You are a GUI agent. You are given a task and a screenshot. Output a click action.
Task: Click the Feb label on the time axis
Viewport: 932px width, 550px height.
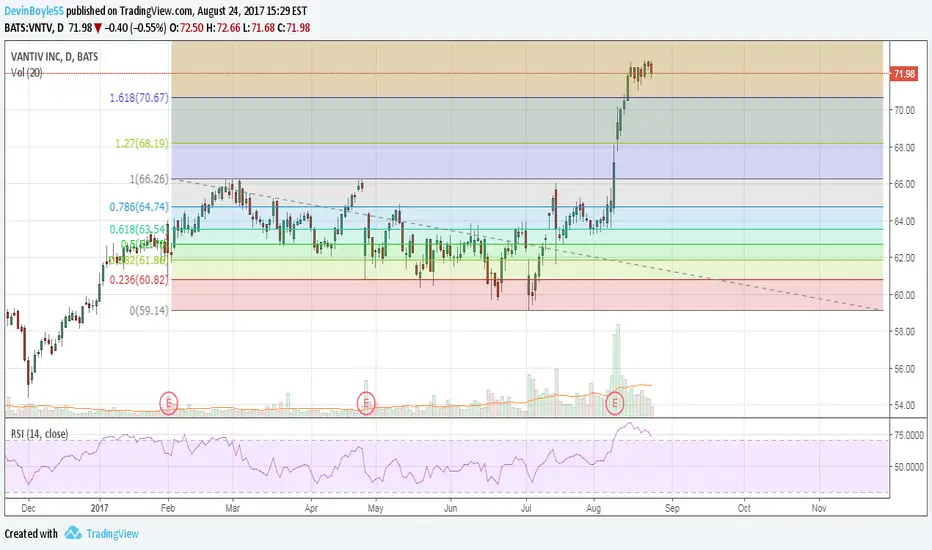(x=168, y=508)
